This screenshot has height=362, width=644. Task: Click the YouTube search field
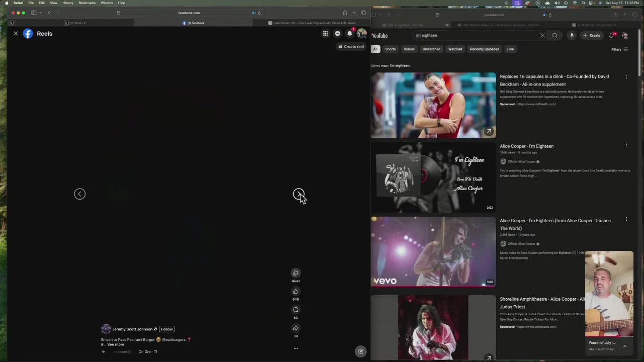point(475,36)
